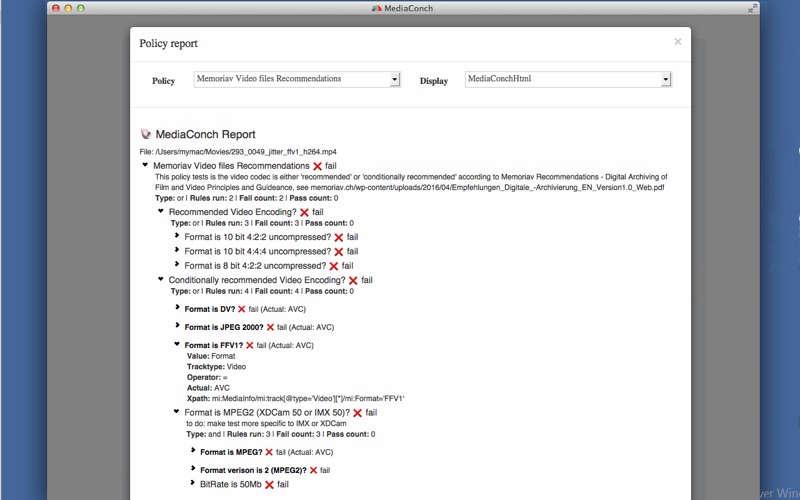
Task: Click fail X icon beside 10 bit 4:2:2 uncompressed
Action: tap(339, 237)
